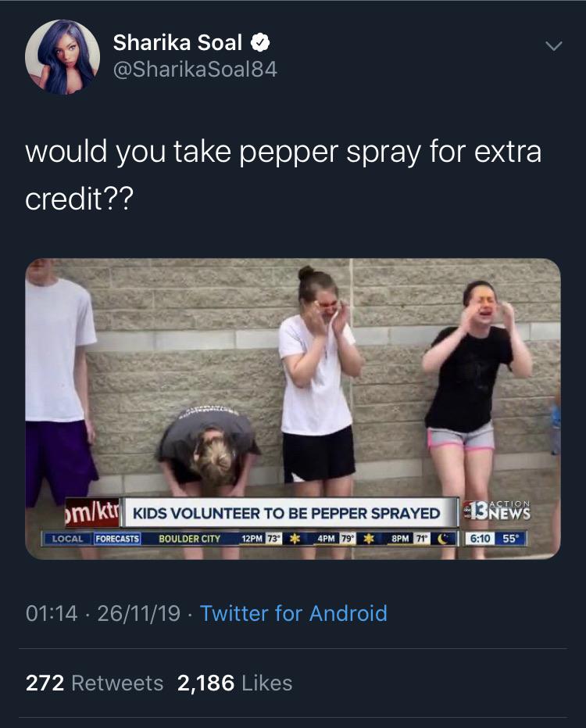586x728 pixels.
Task: Click the BOULDER CITY ticker label
Action: point(189,539)
